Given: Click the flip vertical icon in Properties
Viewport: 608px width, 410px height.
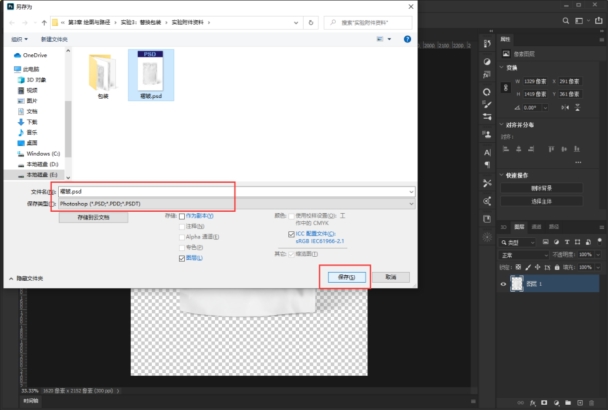Looking at the screenshot, I should click(577, 107).
